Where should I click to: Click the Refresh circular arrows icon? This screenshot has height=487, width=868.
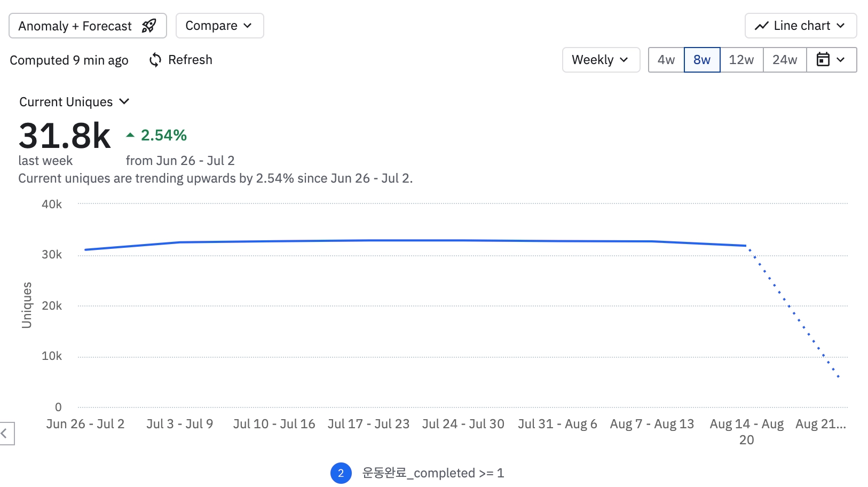(155, 60)
